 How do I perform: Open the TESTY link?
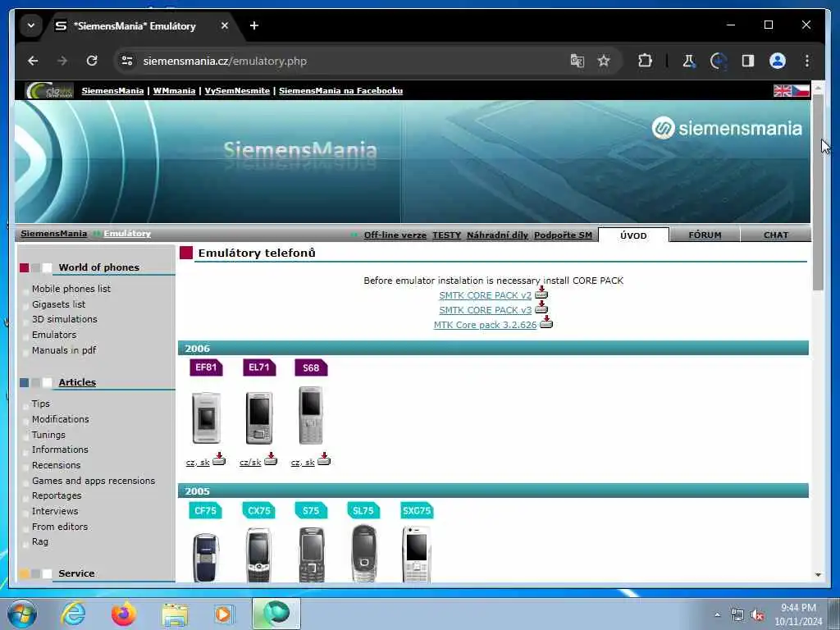coord(447,235)
